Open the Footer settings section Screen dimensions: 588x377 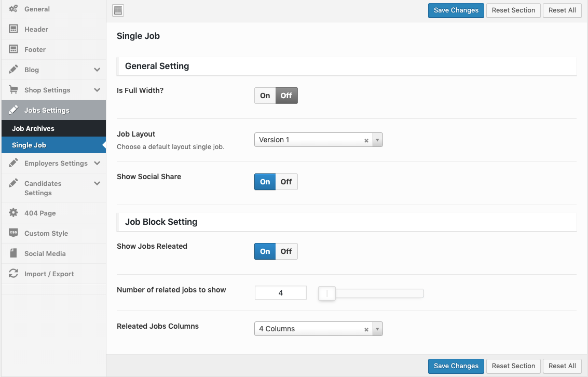click(35, 49)
